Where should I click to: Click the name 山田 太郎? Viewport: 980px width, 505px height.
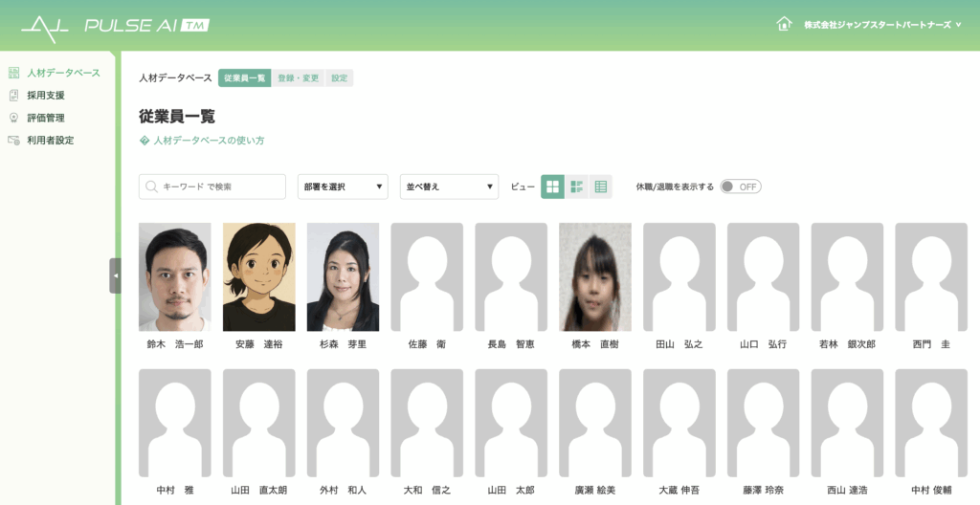[511, 491]
